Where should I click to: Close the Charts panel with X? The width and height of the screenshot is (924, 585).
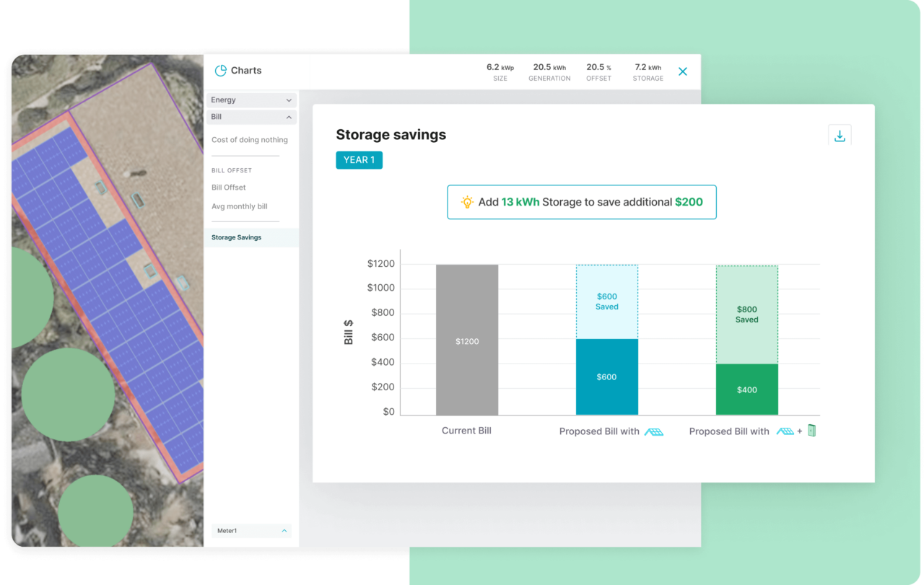pos(683,71)
